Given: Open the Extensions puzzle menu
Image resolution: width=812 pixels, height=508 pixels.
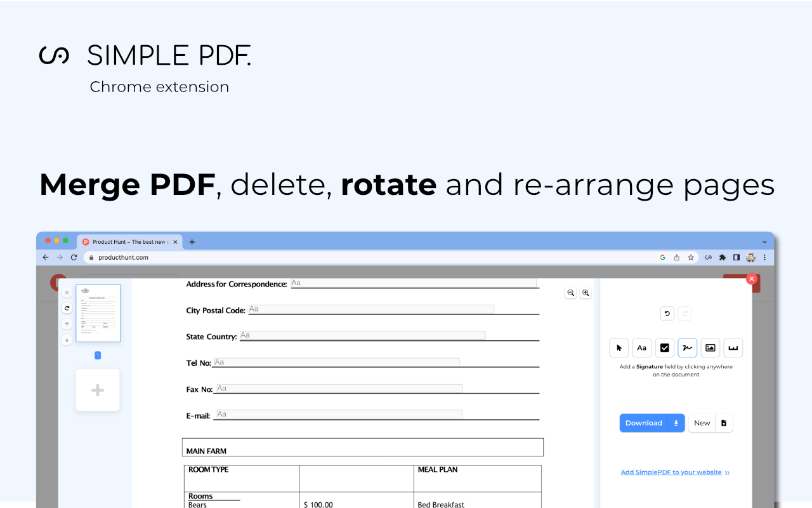Looking at the screenshot, I should (723, 257).
